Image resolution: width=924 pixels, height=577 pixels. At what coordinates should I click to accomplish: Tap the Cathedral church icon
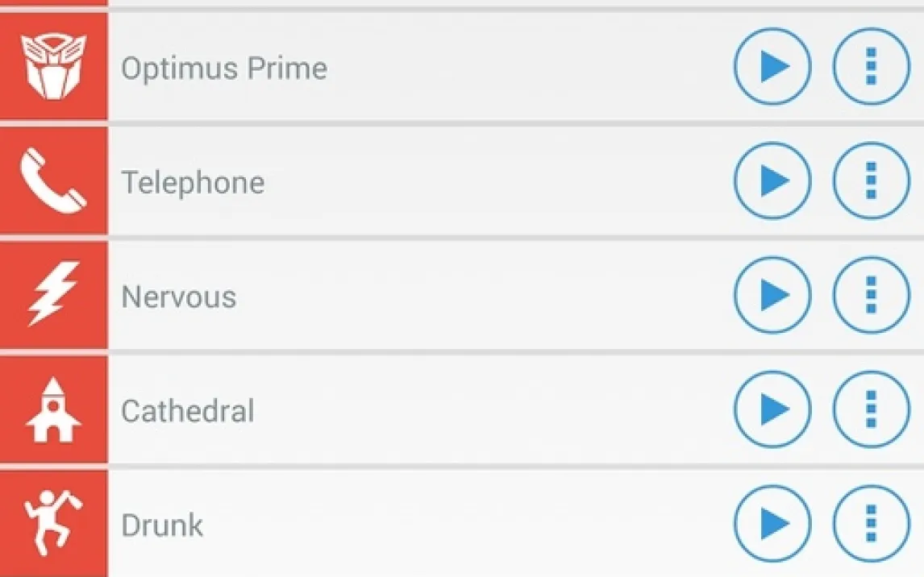tap(53, 410)
